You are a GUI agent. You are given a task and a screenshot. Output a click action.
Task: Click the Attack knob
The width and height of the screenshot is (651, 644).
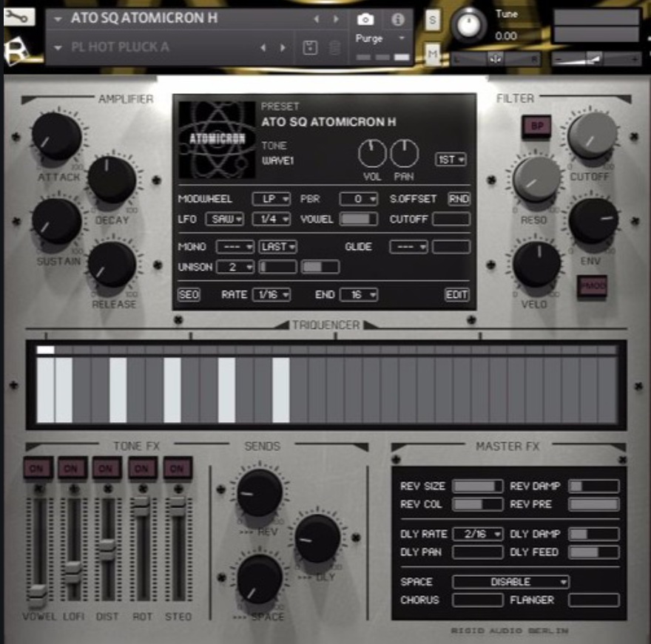pyautogui.click(x=57, y=136)
